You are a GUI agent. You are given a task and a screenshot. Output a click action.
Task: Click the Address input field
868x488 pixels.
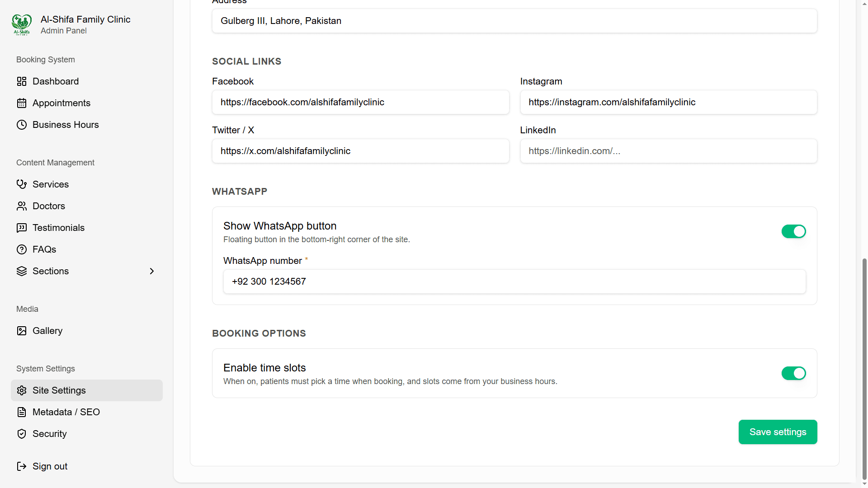coord(514,21)
